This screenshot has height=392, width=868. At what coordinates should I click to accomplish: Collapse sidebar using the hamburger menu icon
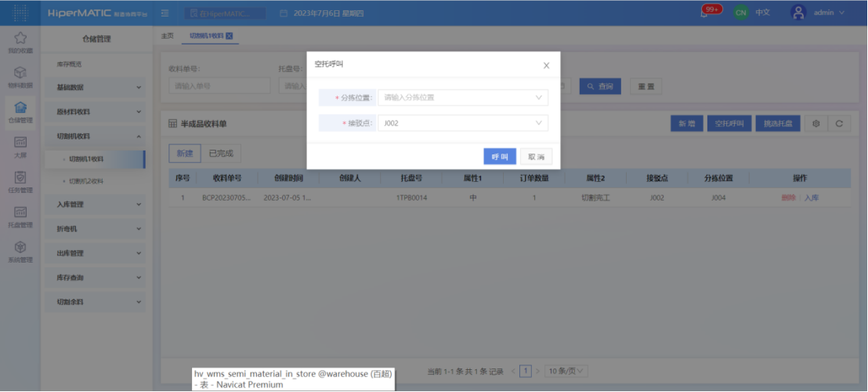[165, 13]
